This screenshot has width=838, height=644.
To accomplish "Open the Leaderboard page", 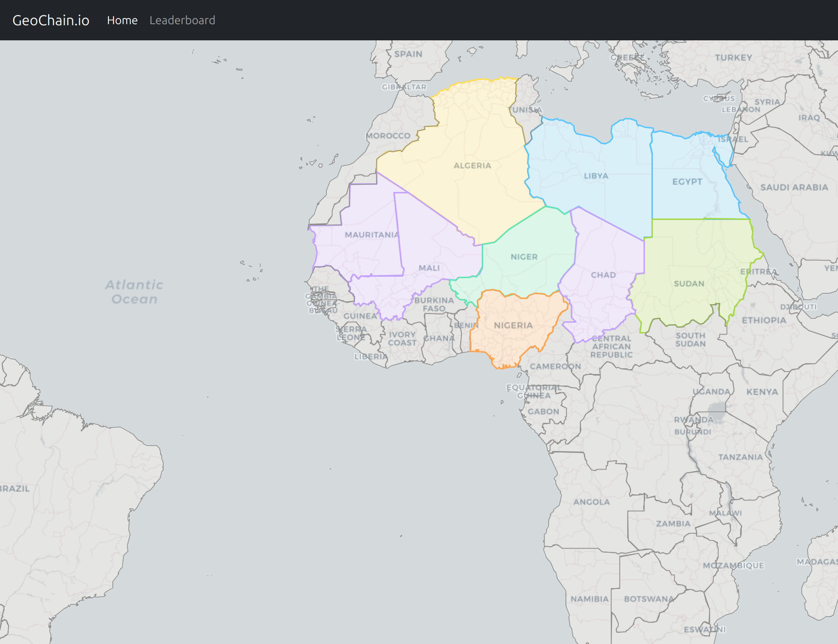I will (182, 20).
